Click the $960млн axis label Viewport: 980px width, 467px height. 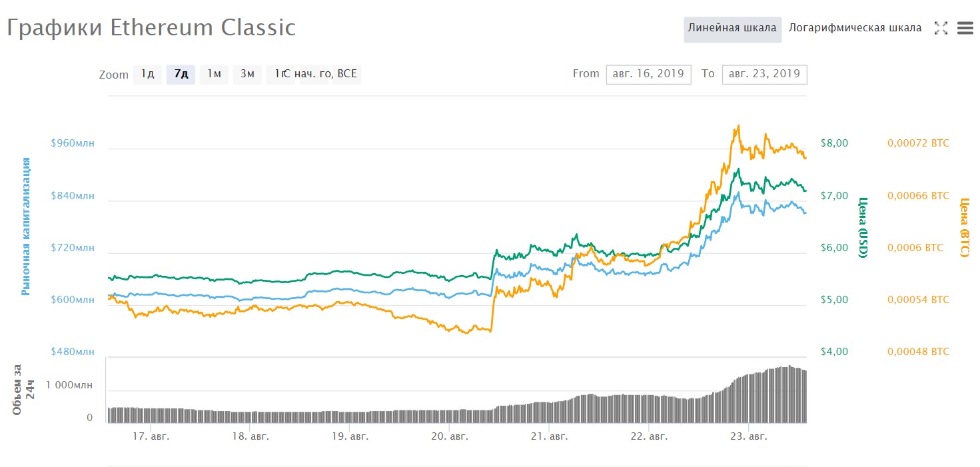73,143
